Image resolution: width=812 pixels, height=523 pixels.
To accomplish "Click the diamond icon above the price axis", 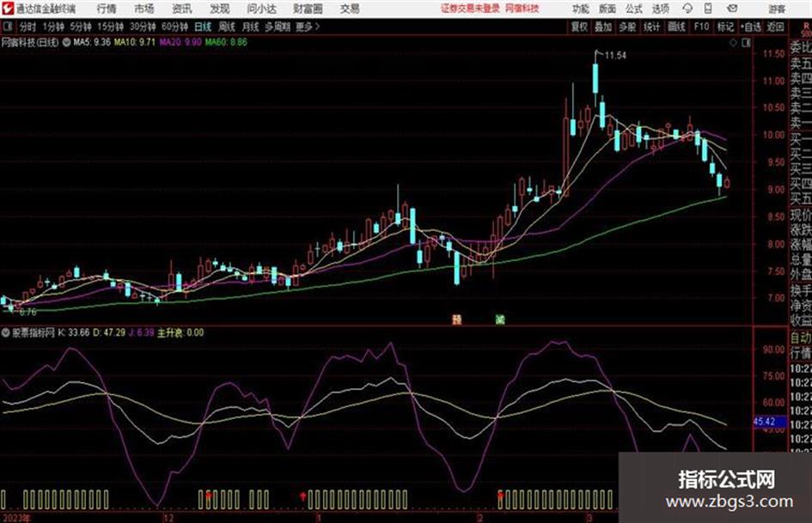I will 733,43.
